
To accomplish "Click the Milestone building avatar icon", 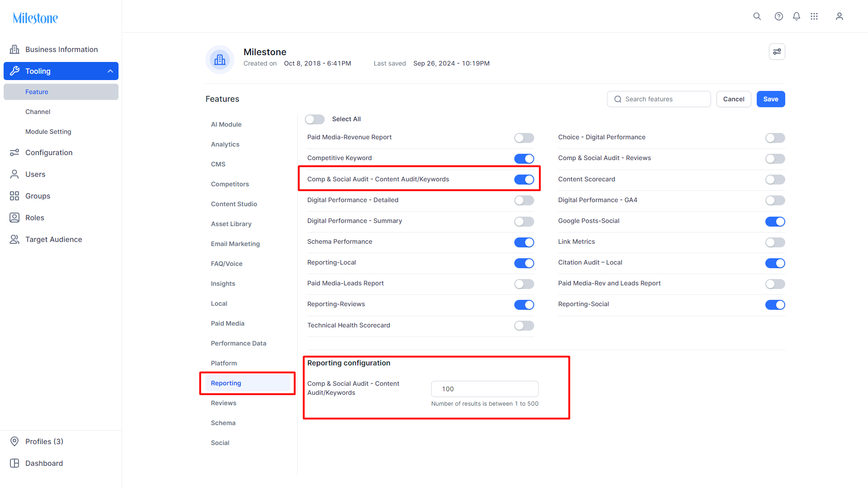I will [220, 59].
